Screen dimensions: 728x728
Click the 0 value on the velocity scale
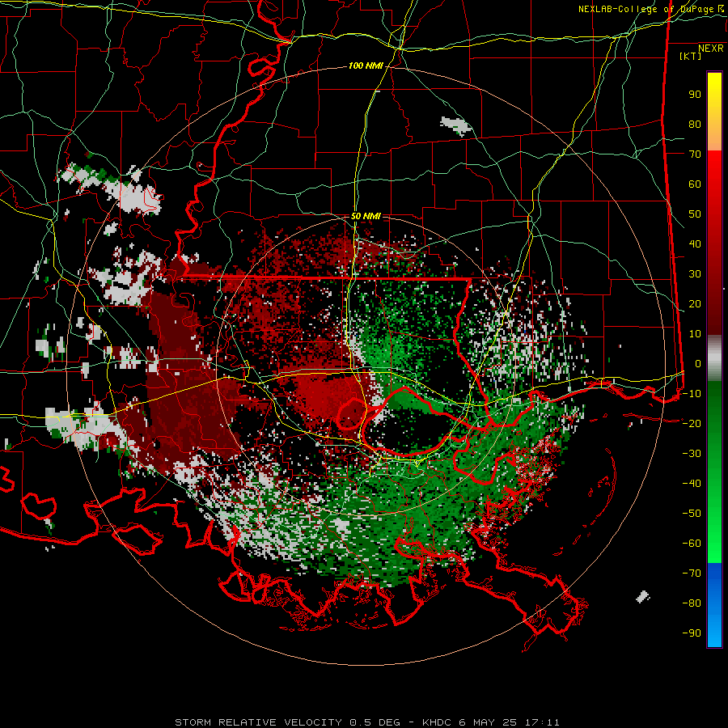[698, 363]
